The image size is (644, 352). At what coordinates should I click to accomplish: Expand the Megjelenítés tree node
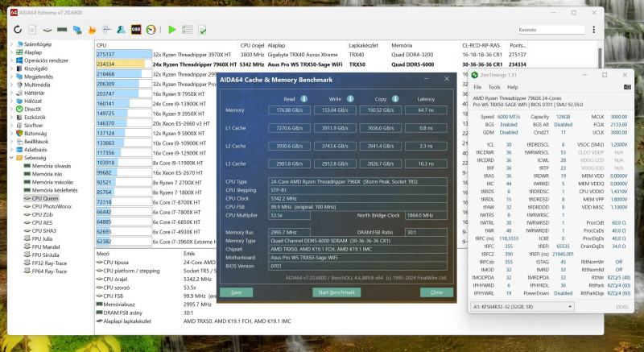pyautogui.click(x=11, y=77)
